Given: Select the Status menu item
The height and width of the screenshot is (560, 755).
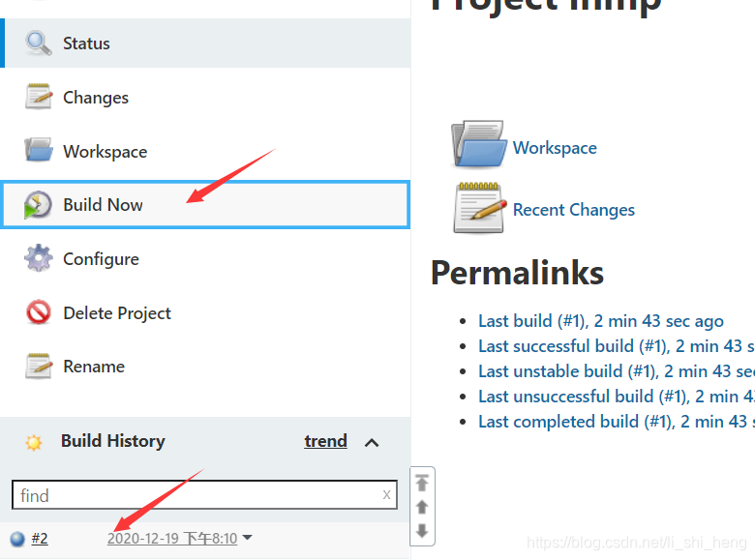Looking at the screenshot, I should click(x=205, y=44).
